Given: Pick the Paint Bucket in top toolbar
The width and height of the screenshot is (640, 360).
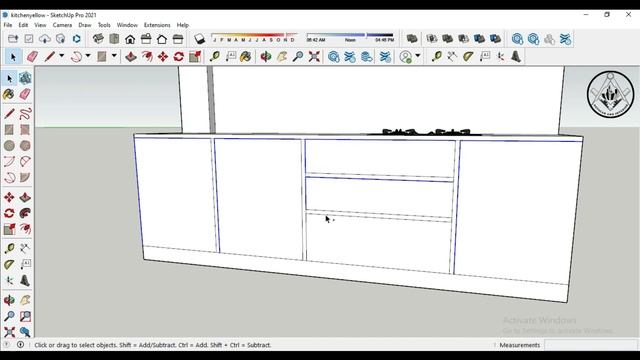Looking at the screenshot, I should point(246,56).
